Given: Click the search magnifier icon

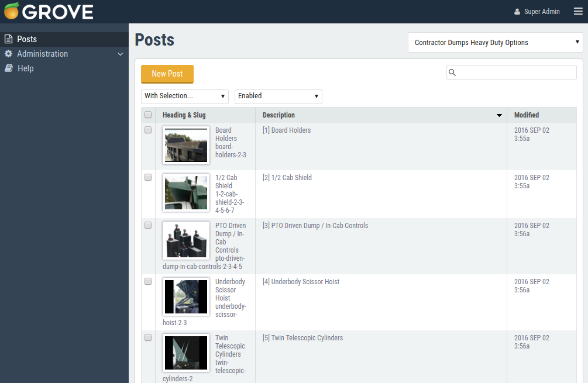Looking at the screenshot, I should point(452,72).
